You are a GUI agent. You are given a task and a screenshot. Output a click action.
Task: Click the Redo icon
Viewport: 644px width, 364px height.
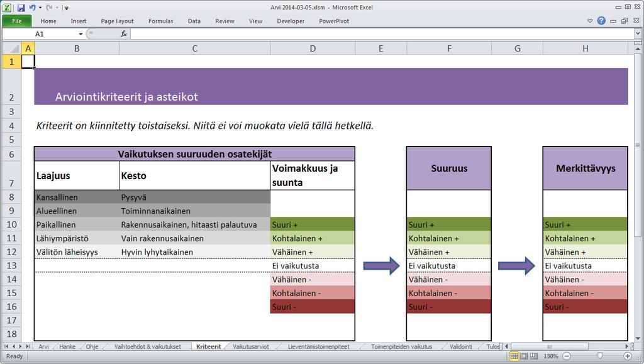coord(49,8)
